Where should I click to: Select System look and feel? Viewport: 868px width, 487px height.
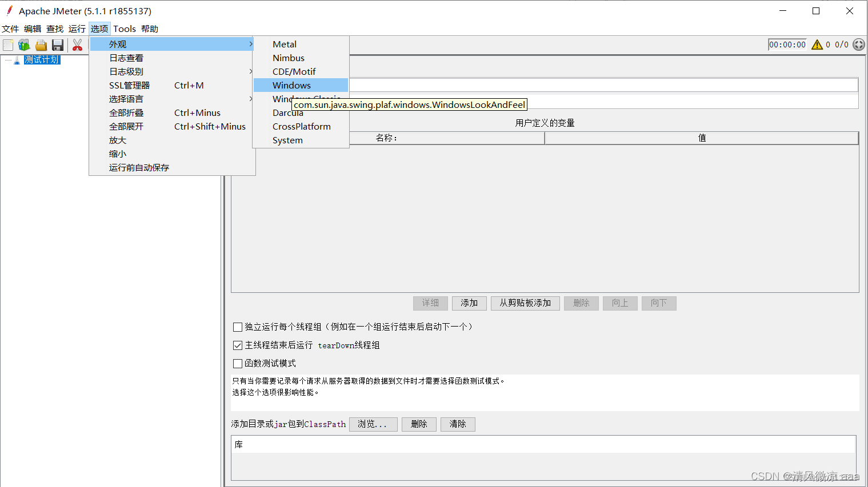pos(301,140)
